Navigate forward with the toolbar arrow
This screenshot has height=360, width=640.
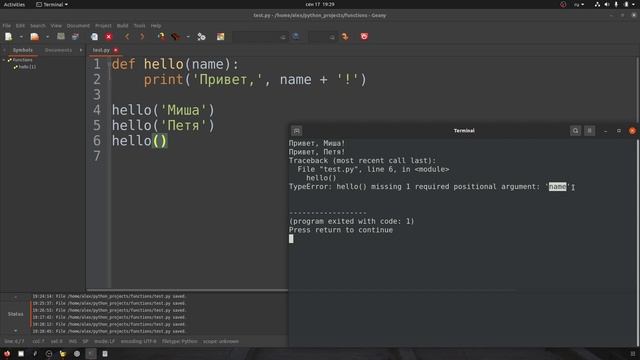pos(142,37)
